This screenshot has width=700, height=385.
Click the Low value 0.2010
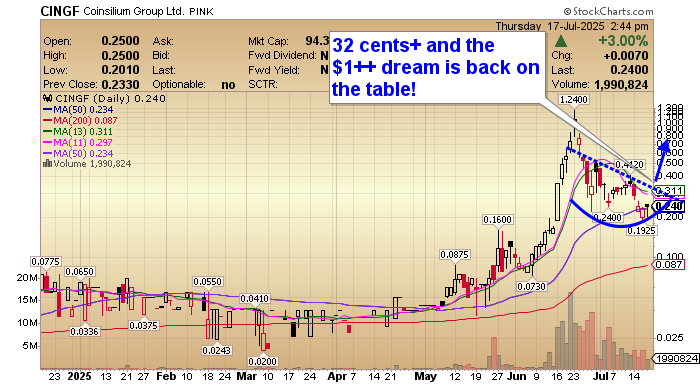120,70
